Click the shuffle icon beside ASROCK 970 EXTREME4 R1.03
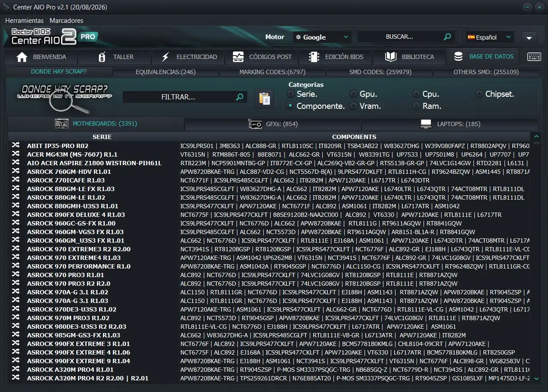This screenshot has height=392, width=548. pos(16,258)
